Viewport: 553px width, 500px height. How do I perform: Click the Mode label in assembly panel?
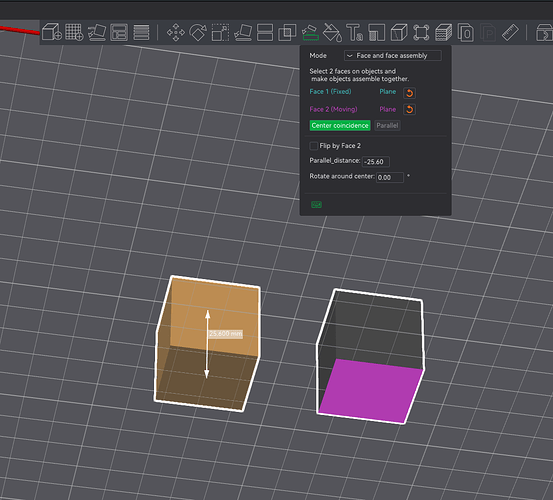click(x=318, y=56)
